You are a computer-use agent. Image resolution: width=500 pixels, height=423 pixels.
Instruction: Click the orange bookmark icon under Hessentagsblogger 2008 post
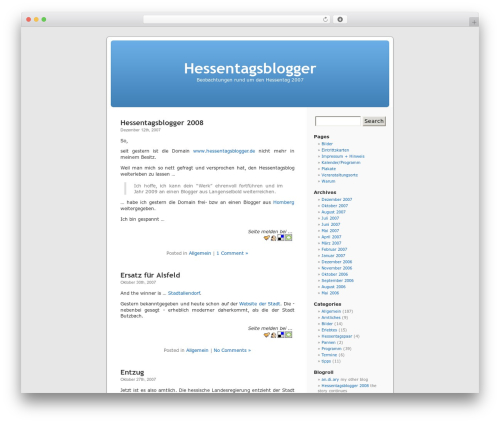point(266,238)
